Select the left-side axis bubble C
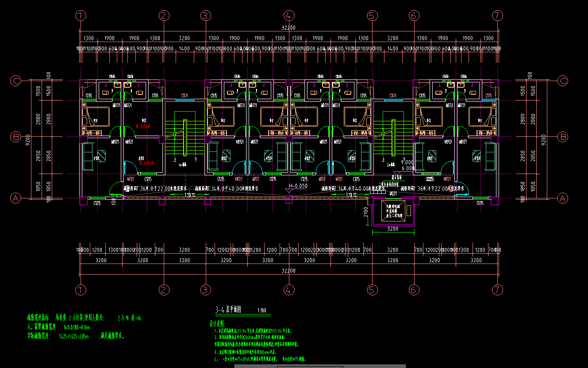Viewport: 588px width, 368px height. (16, 81)
